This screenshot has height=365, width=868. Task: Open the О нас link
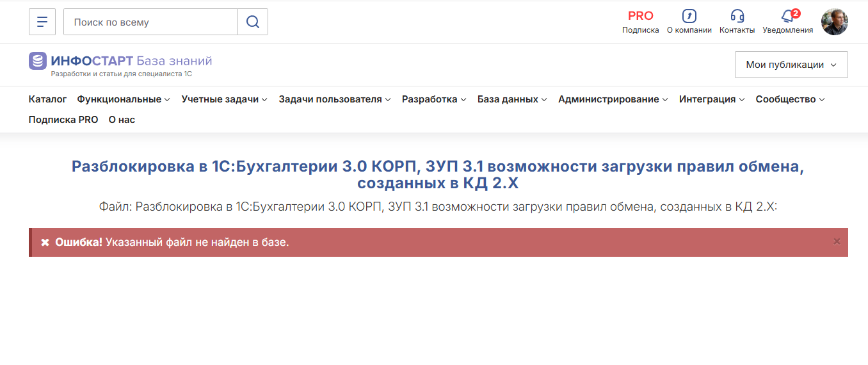[122, 120]
